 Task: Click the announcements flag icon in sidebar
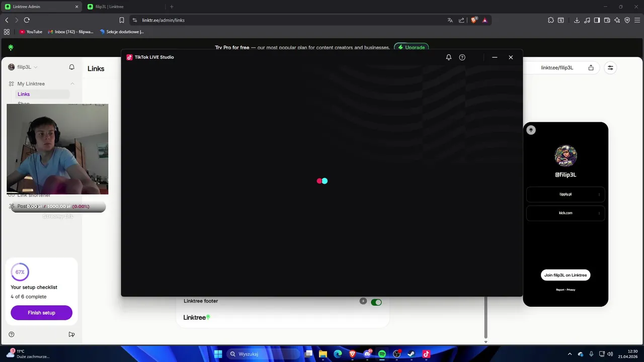71,334
